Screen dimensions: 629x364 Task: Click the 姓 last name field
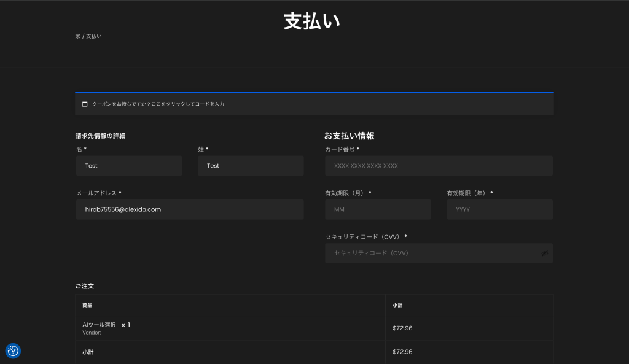pos(251,166)
